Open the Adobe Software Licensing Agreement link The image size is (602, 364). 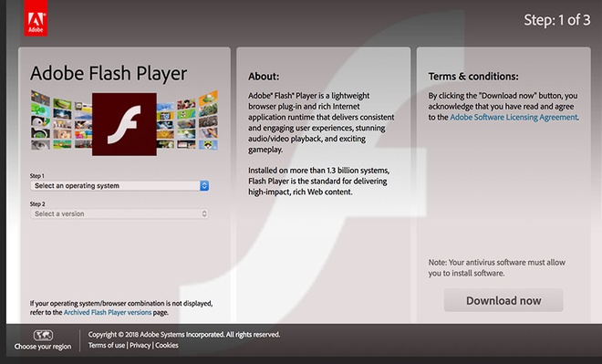[514, 117]
